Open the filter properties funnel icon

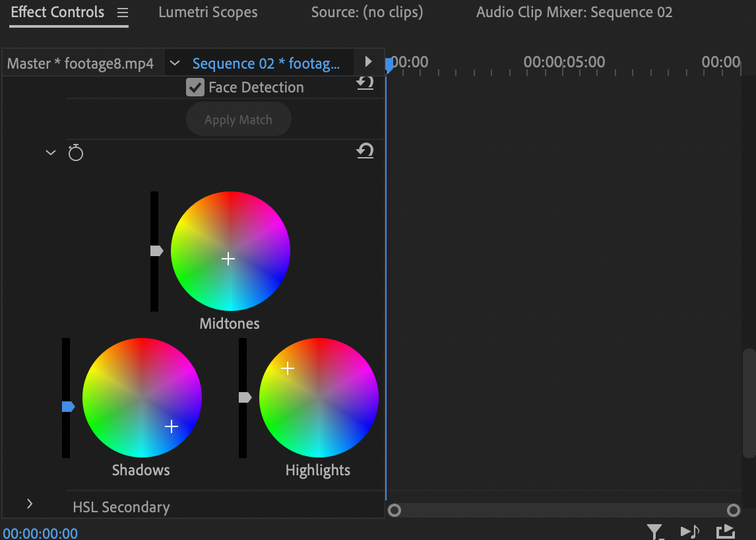654,531
